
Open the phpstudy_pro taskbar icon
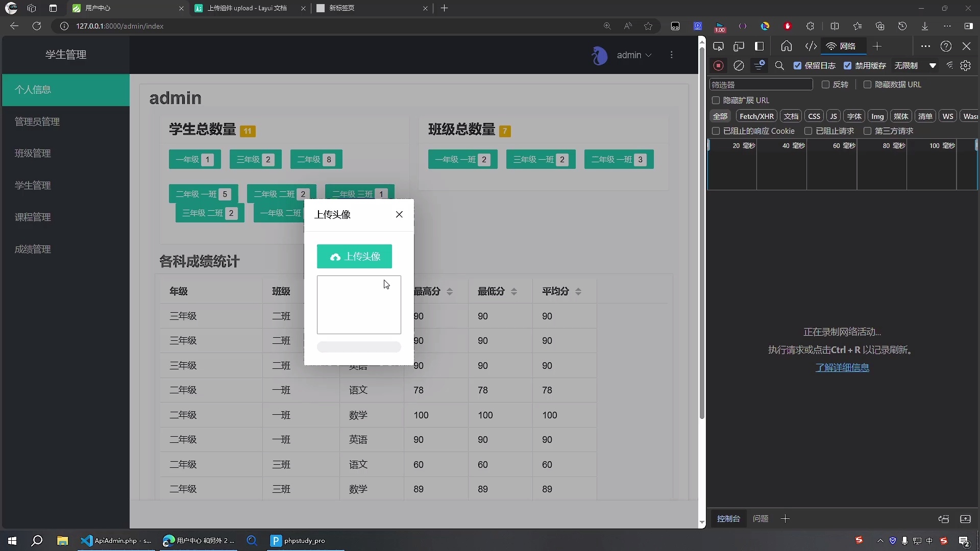point(299,541)
